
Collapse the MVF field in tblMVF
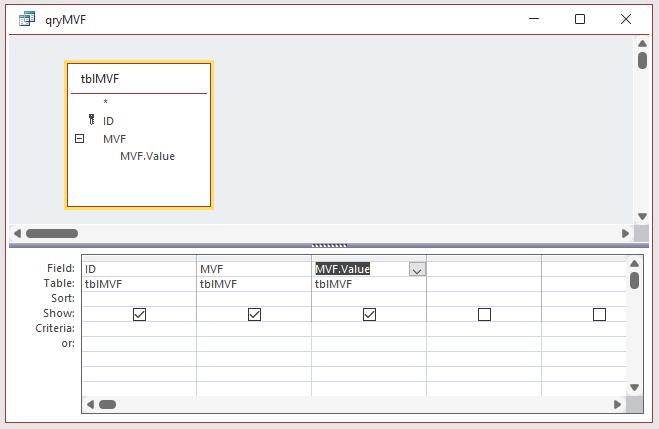click(79, 138)
